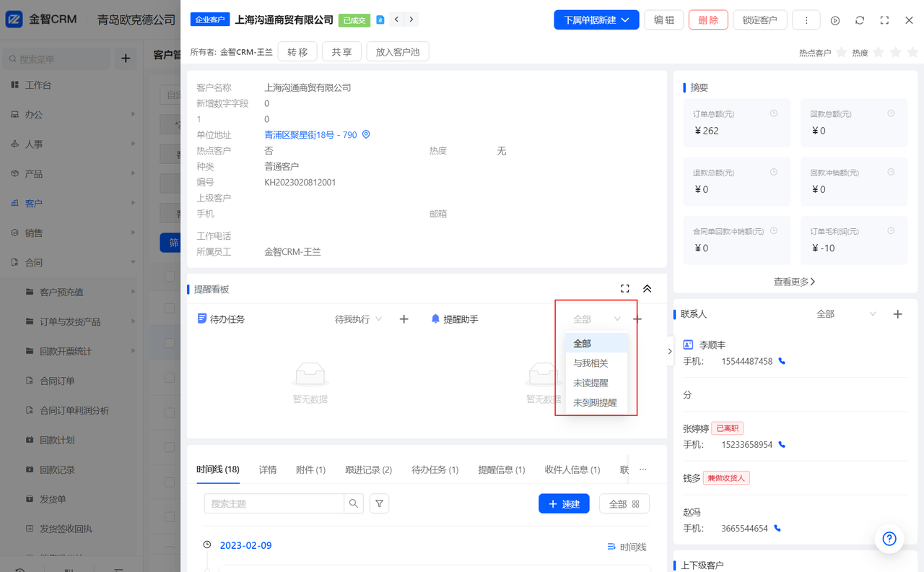Click the red 删除 button

click(x=708, y=19)
